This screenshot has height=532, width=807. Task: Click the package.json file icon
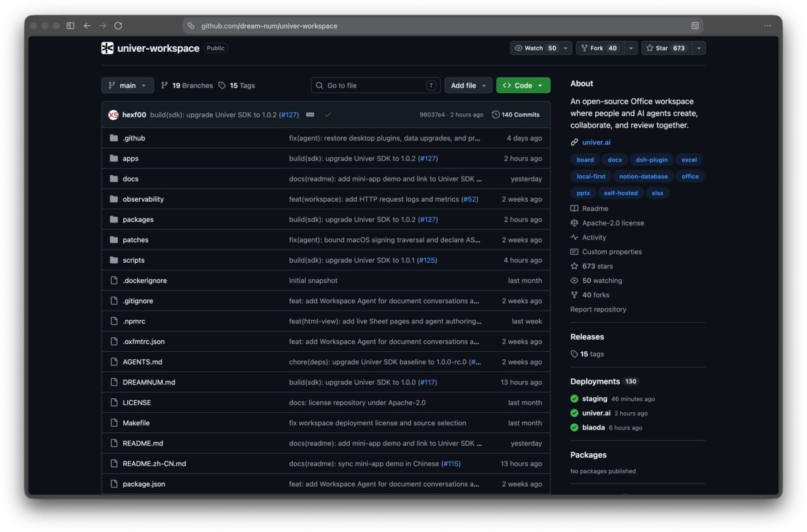114,484
